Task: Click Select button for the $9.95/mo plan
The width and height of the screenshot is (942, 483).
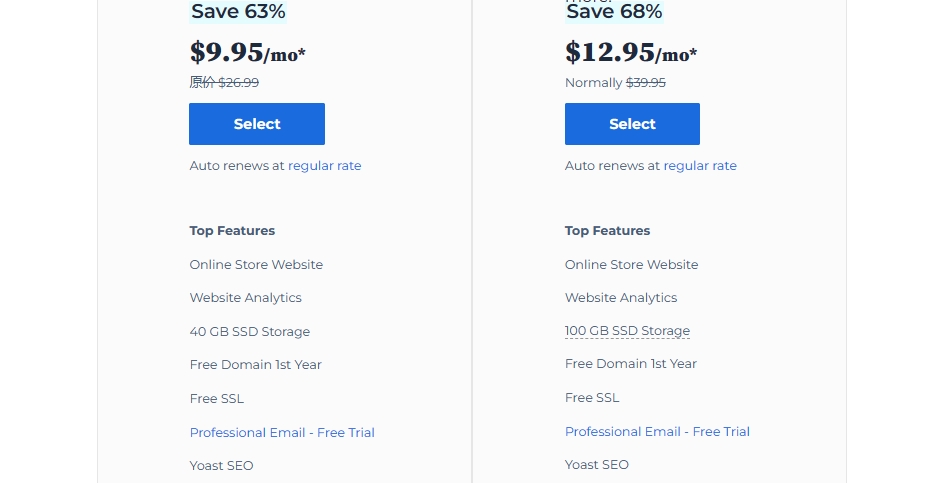Action: [x=257, y=124]
